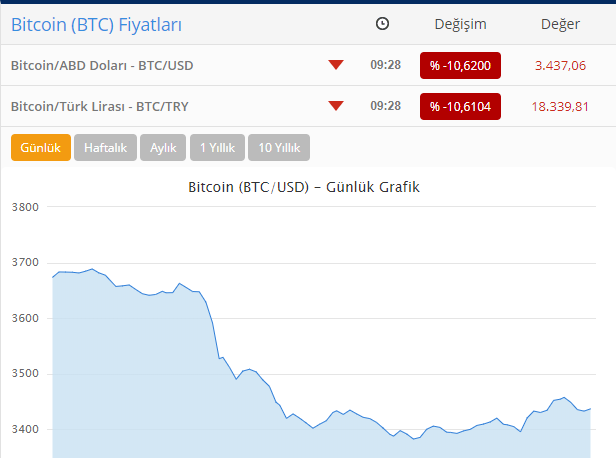This screenshot has height=458, width=616.
Task: Click the Değer column header
Action: click(560, 24)
